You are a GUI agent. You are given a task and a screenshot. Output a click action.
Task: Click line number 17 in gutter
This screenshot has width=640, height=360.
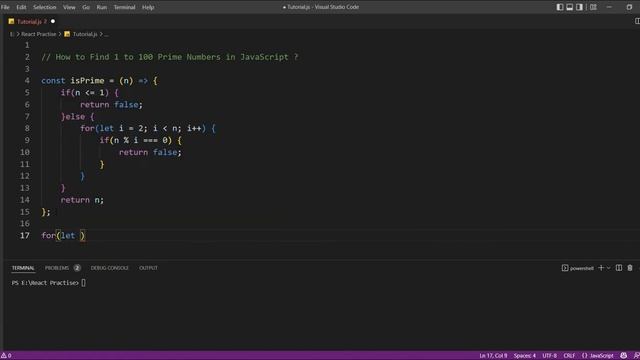[x=24, y=236]
